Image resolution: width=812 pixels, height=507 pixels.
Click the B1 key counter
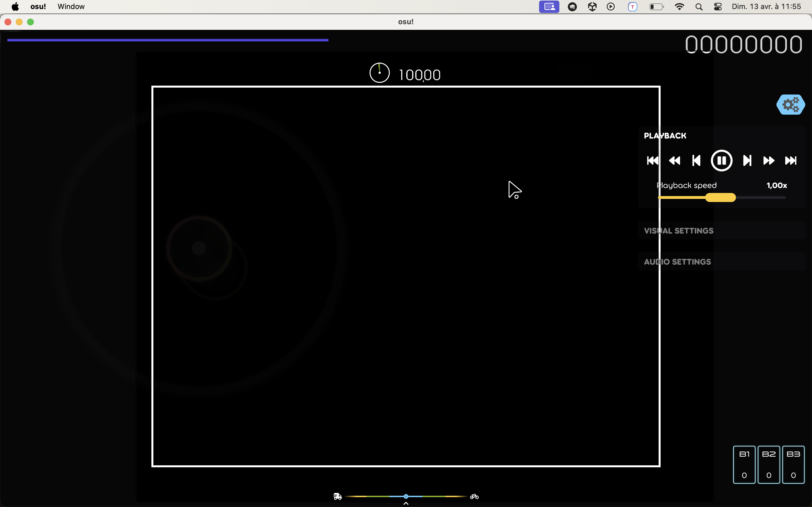pyautogui.click(x=744, y=464)
